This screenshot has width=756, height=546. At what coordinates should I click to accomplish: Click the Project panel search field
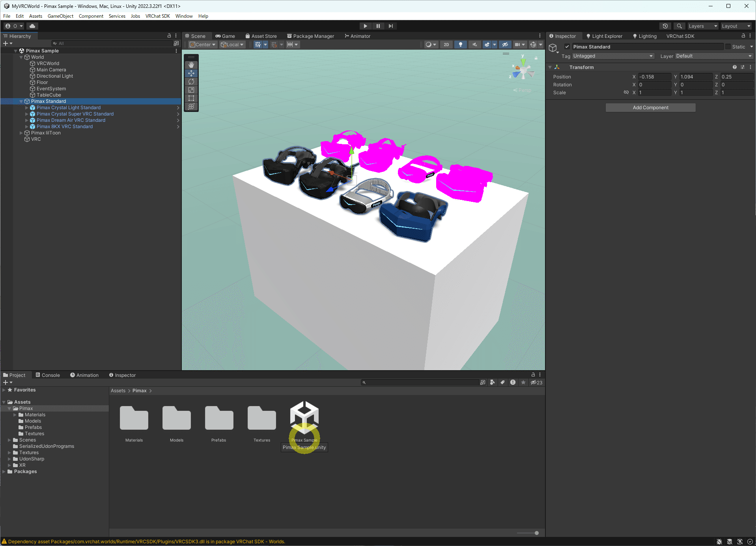420,382
